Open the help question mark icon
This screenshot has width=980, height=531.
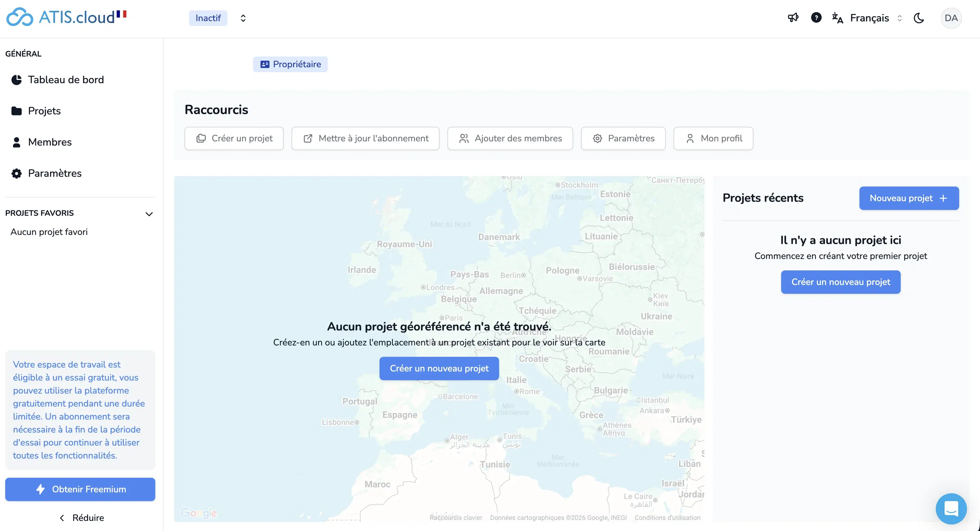pos(817,18)
